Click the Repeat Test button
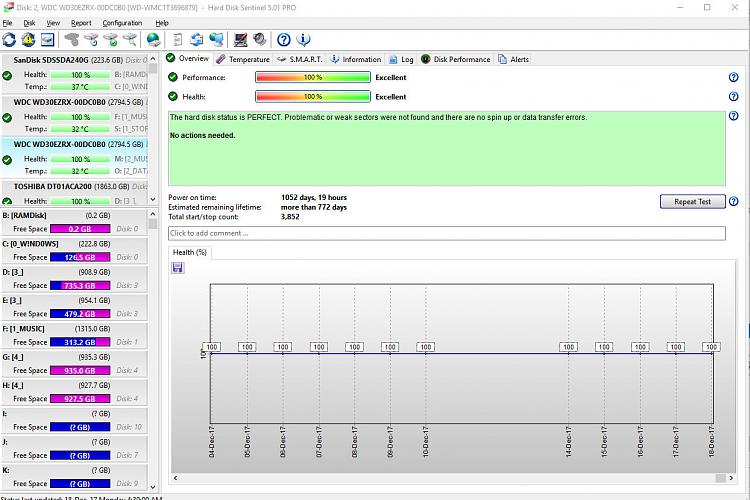This screenshot has height=500, width=750. 692,201
